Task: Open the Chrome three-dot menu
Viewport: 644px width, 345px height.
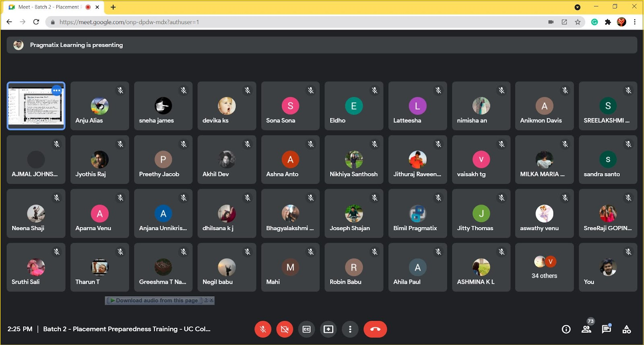Action: point(635,22)
